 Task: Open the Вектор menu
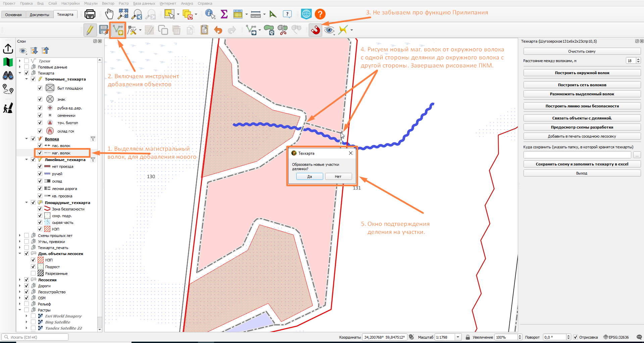(x=108, y=3)
